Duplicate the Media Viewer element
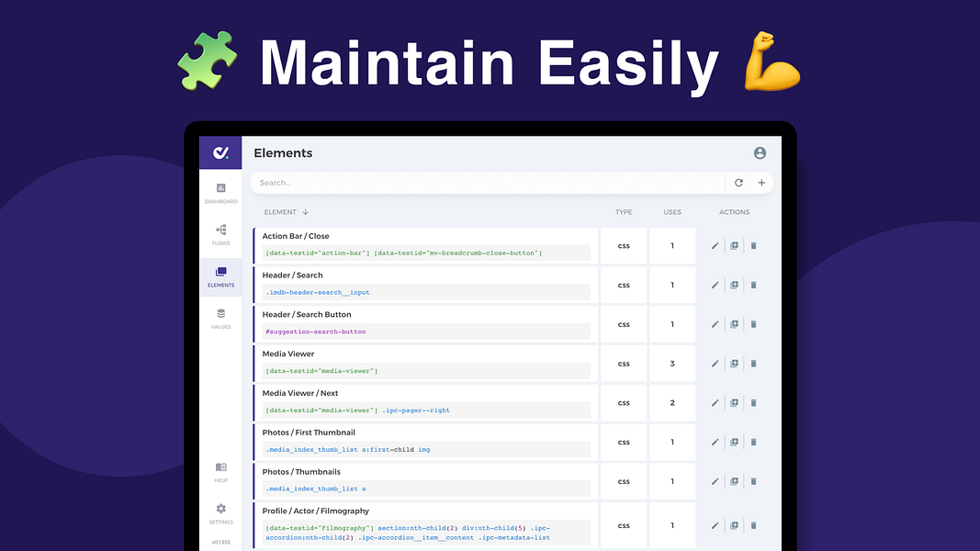 [x=735, y=364]
